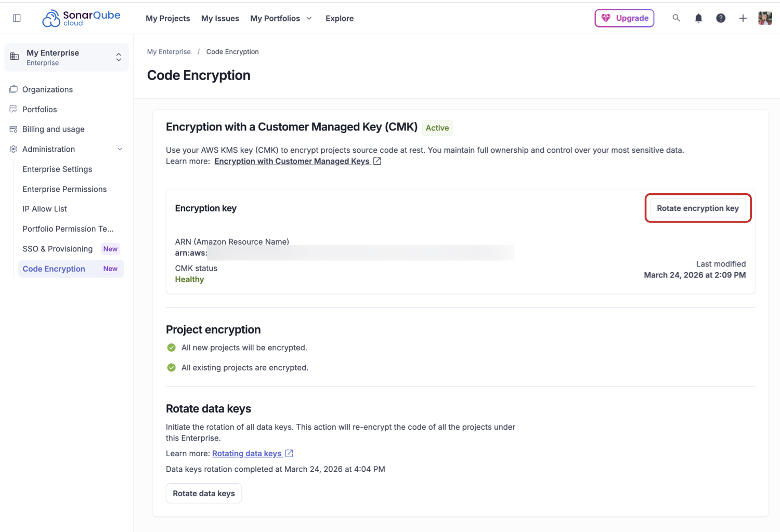Toggle the sidebar collapse icon
The width and height of the screenshot is (780, 532).
(17, 18)
